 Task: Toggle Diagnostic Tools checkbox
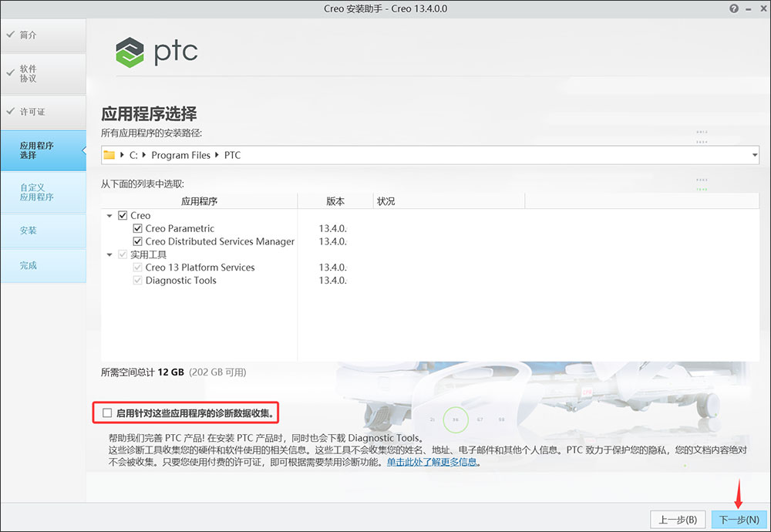coord(138,280)
